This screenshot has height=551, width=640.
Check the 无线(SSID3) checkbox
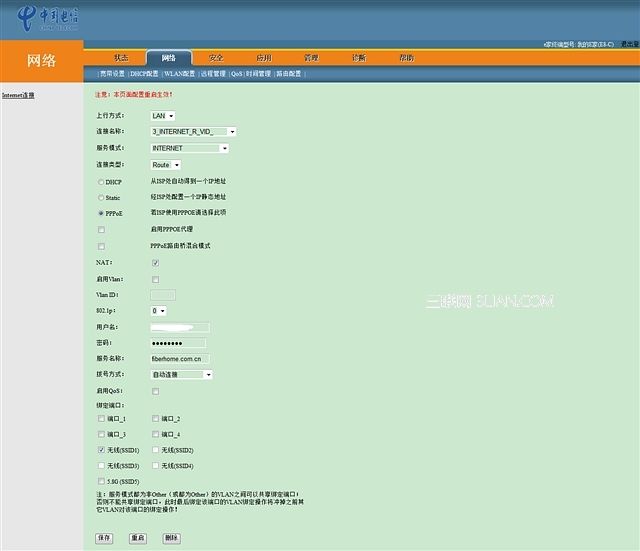click(x=101, y=465)
